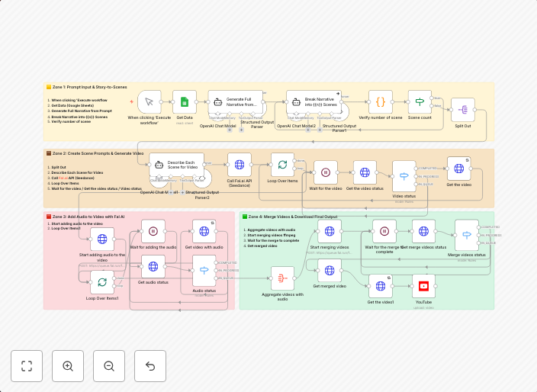Zoom out of the workflow canvas
This screenshot has height=392, width=537.
pyautogui.click(x=109, y=366)
